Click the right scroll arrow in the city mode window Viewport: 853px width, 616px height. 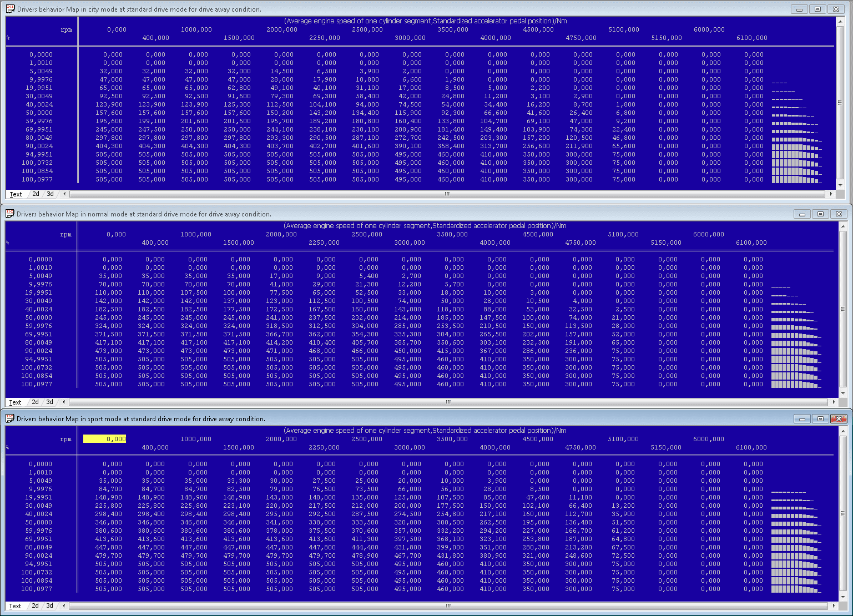[x=831, y=194]
